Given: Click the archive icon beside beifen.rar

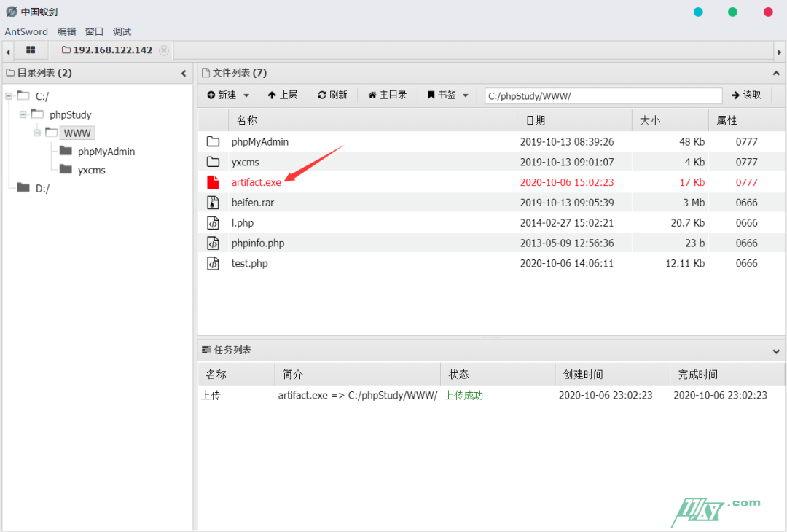Looking at the screenshot, I should tap(213, 203).
